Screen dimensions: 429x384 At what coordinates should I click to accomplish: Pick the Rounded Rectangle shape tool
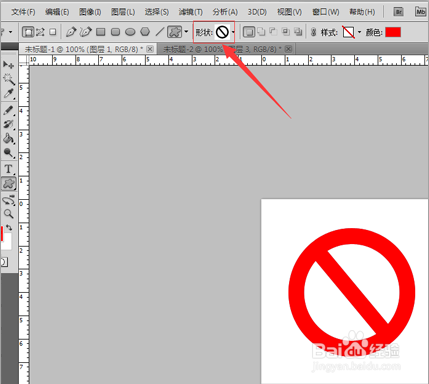[x=115, y=32]
